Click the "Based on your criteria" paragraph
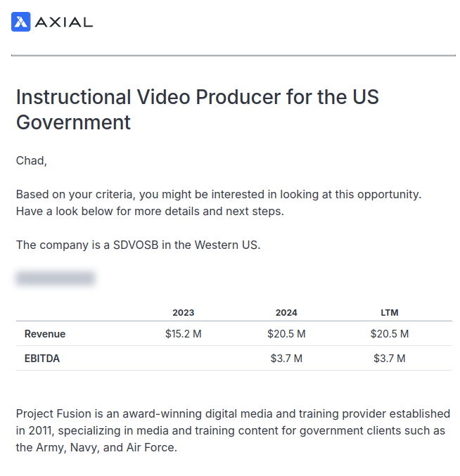The image size is (460, 476). 219,202
